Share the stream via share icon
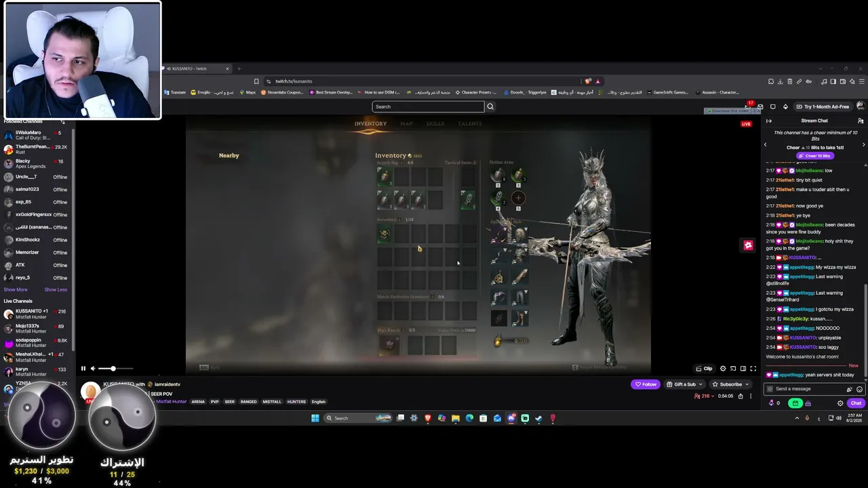 (x=741, y=396)
